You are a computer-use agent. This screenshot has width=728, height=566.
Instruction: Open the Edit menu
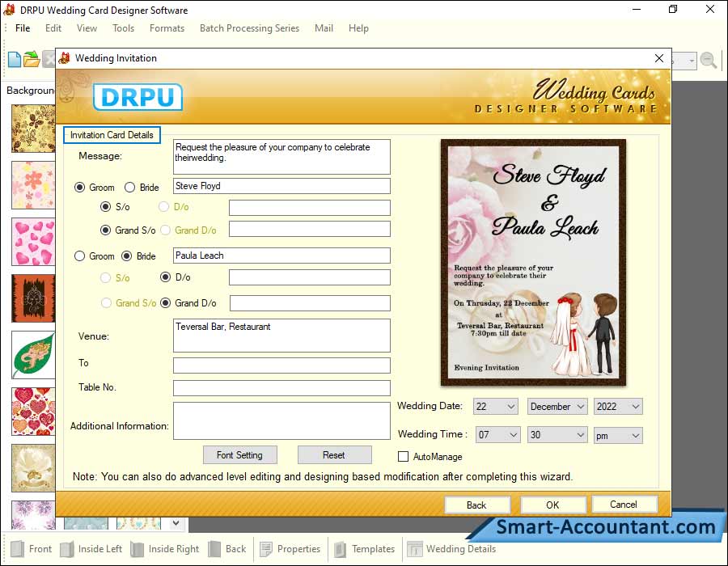53,28
